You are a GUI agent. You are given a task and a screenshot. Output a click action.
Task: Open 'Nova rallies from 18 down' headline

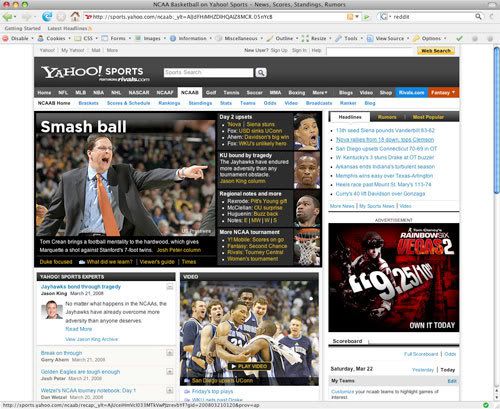coord(385,140)
